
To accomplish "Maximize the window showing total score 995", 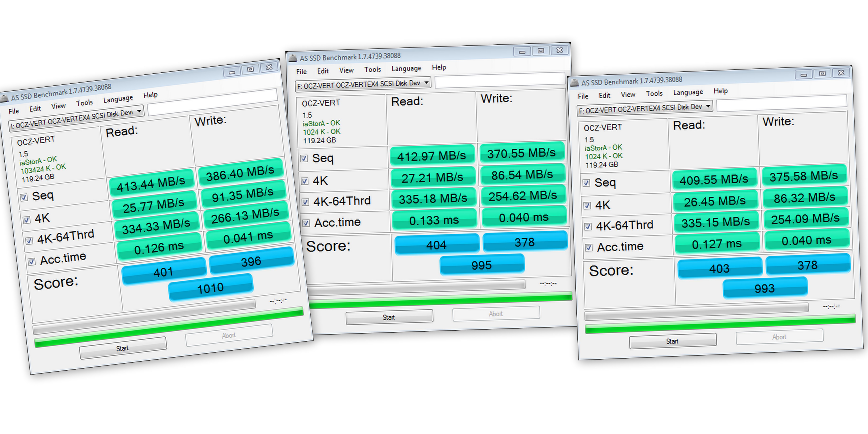I will (x=541, y=51).
